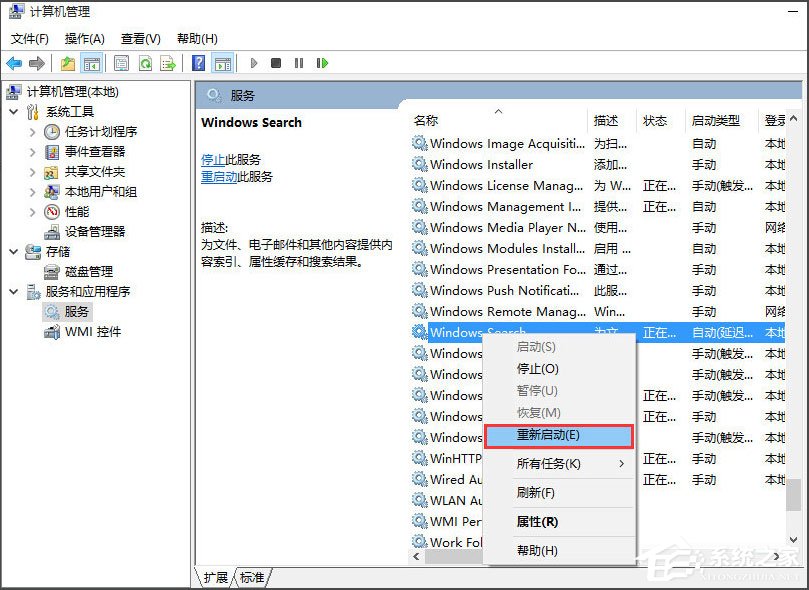Sort services by the 名称 column header
This screenshot has height=590, width=809.
424,119
